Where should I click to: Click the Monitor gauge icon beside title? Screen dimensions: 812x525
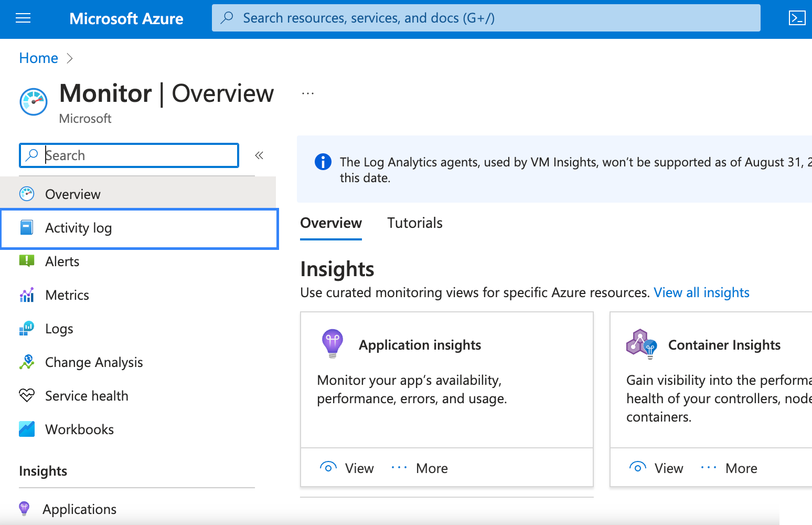(34, 101)
